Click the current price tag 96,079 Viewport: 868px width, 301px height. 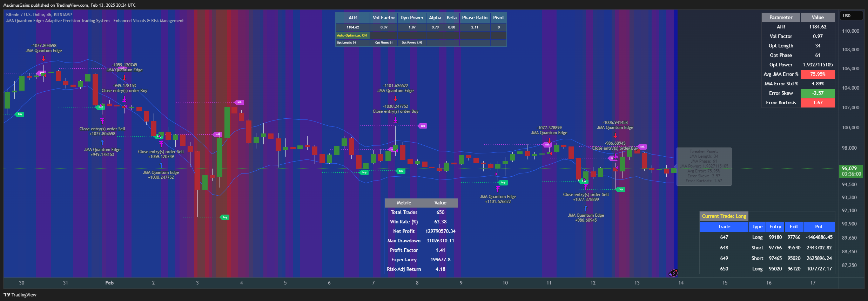pos(851,171)
